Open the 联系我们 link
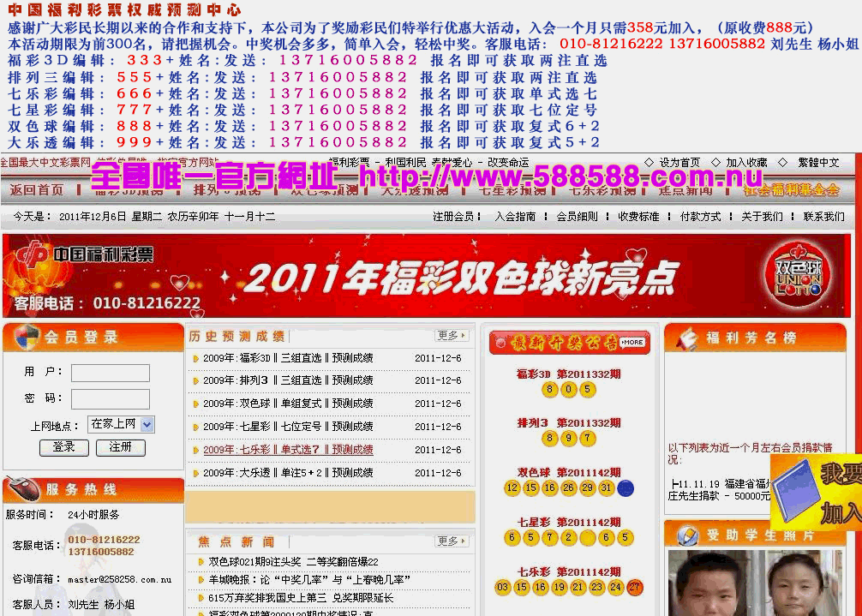Viewport: 862px width, 616px height. pos(823,217)
